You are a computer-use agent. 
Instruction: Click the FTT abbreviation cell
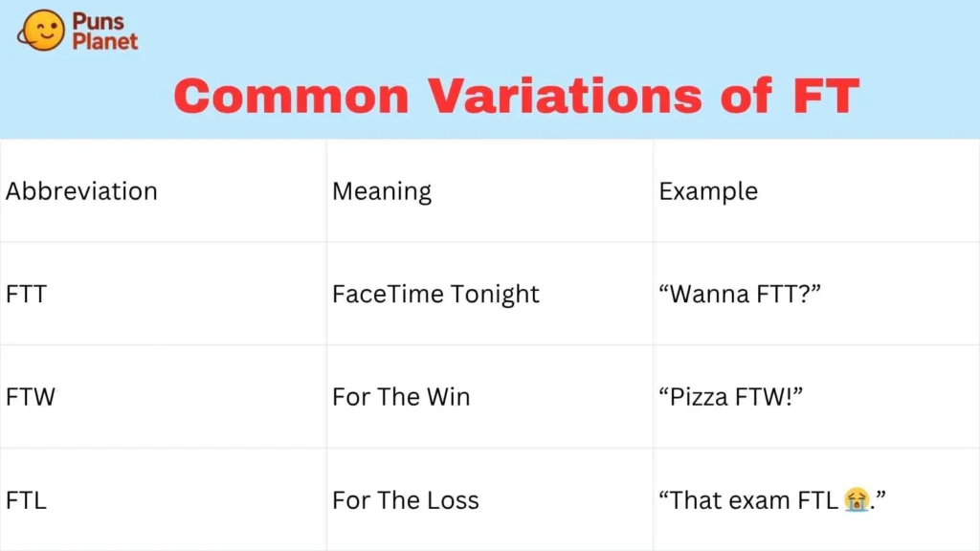[26, 295]
